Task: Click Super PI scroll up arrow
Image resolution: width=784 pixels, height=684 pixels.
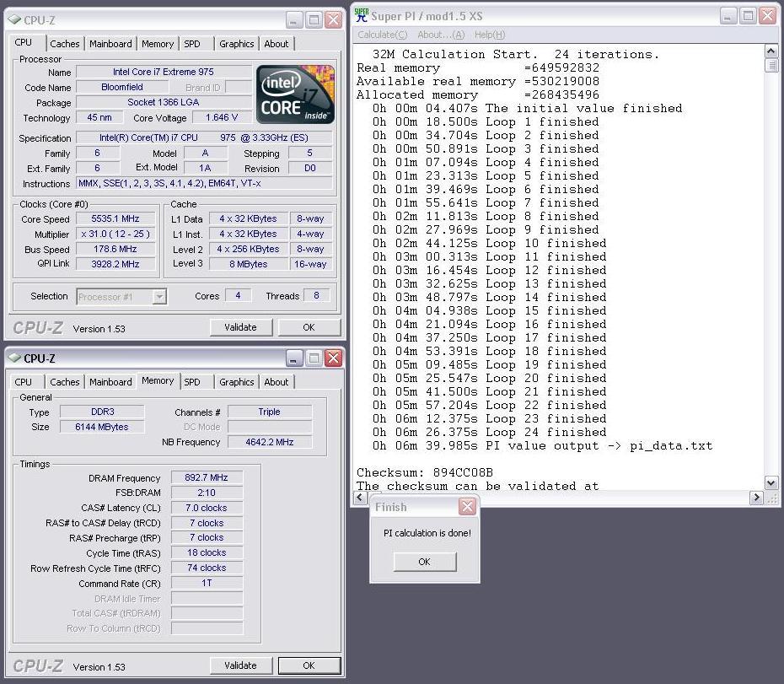Action: [771, 51]
